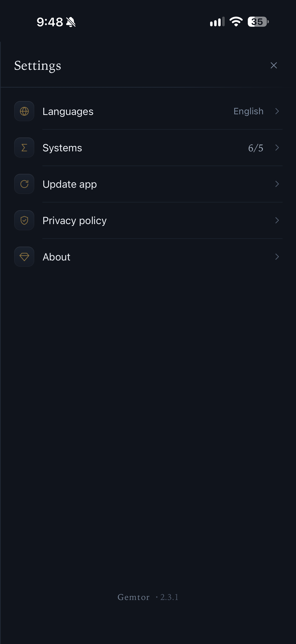Tap the shield icon for Privacy policy
The image size is (296, 644).
pyautogui.click(x=24, y=221)
